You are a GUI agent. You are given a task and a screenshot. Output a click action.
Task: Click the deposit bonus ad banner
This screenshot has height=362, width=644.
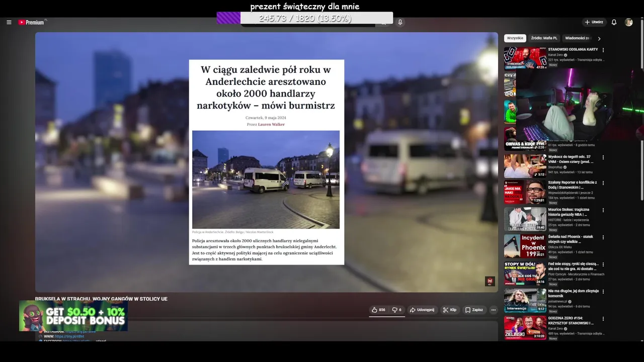(x=73, y=316)
